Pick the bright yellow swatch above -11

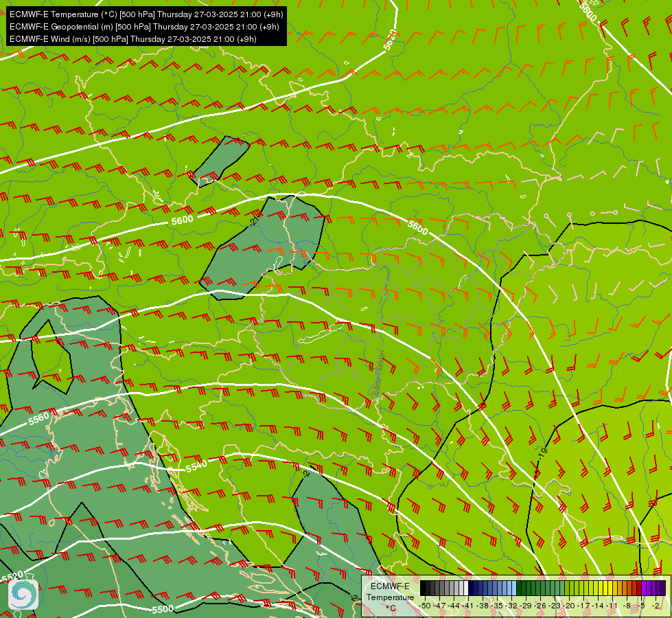tap(610, 588)
